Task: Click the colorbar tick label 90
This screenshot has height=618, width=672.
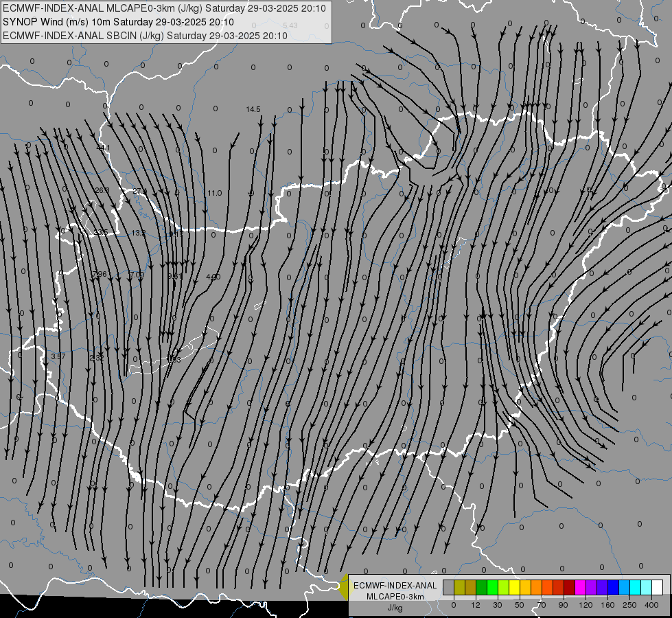Action: [x=563, y=605]
